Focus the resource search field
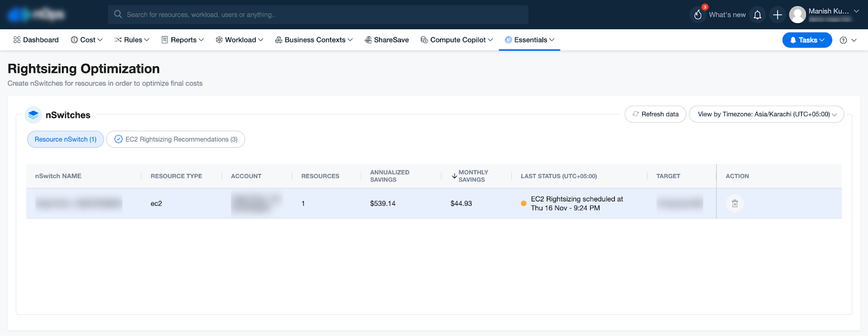Screen dimensions: 868x336 (x=325, y=15)
